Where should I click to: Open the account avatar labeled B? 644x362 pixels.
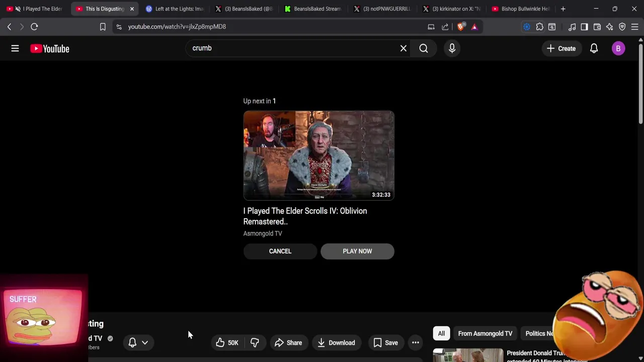(618, 48)
